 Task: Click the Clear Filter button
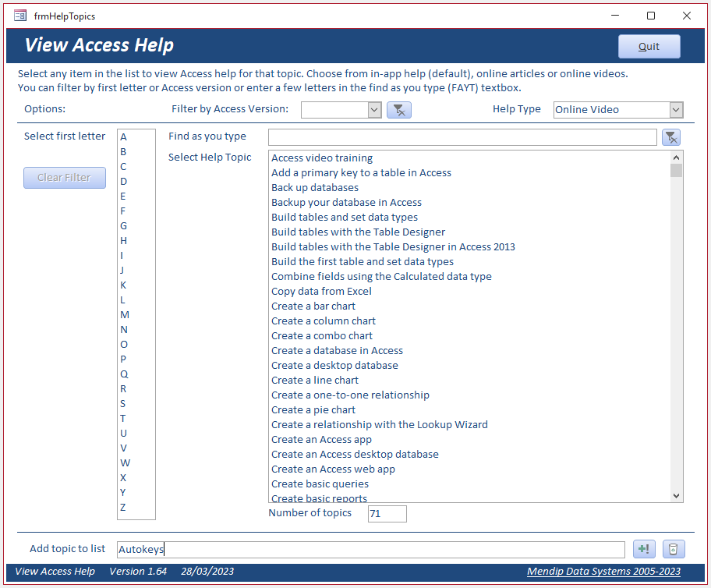click(65, 177)
